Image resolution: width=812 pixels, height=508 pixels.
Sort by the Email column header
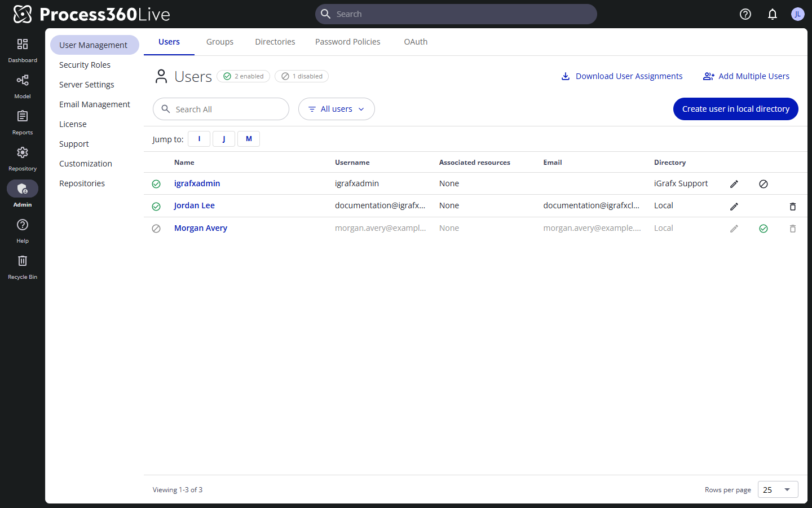pyautogui.click(x=553, y=163)
